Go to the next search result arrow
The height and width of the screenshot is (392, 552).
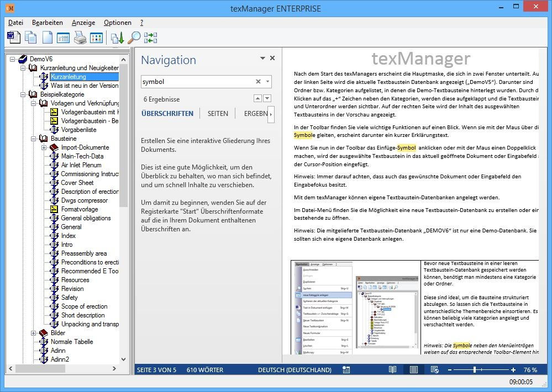tap(267, 98)
